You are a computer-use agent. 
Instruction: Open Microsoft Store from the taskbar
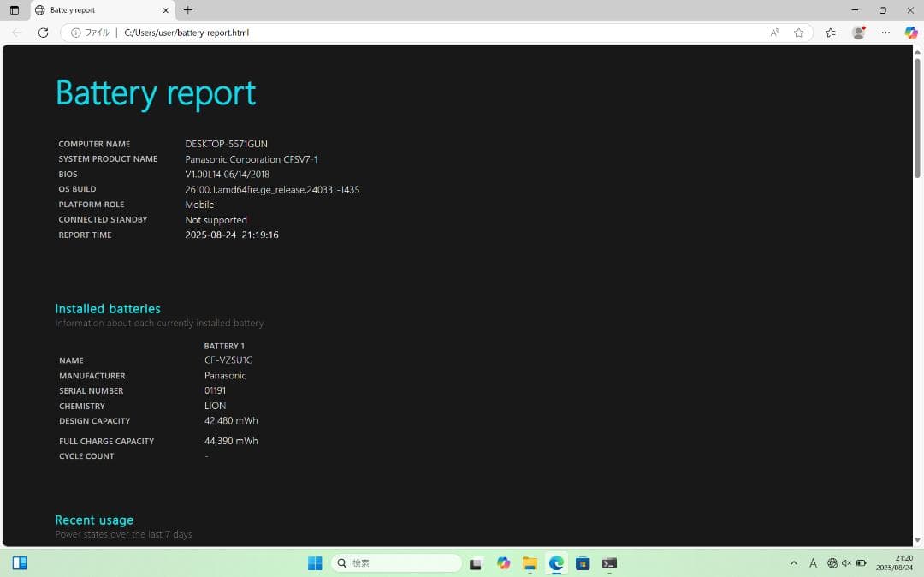(x=583, y=563)
